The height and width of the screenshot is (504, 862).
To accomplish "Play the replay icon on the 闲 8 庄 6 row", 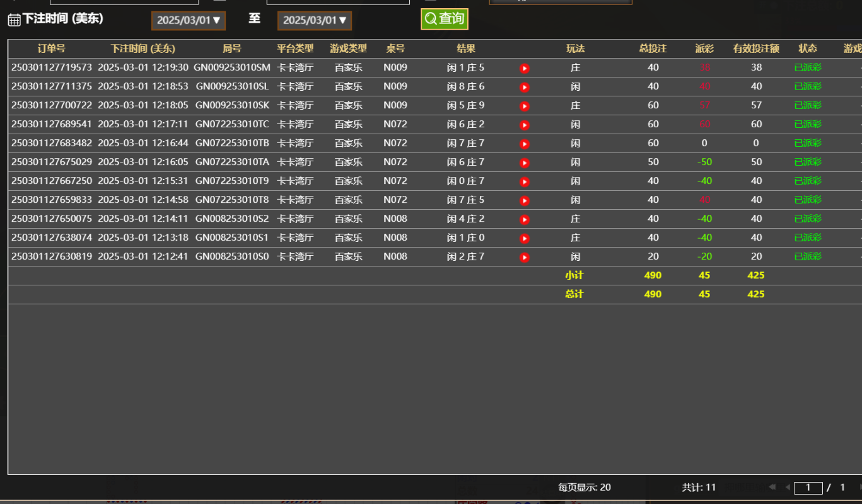I will [x=524, y=86].
